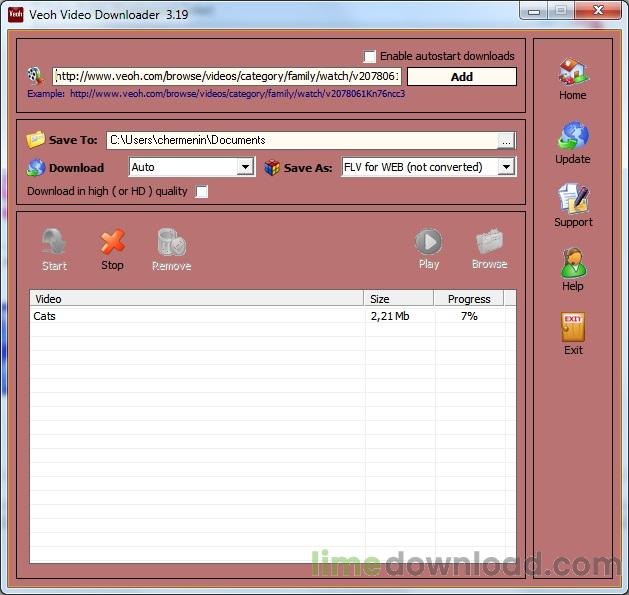This screenshot has width=629, height=595.
Task: Add the entered video URL
Action: (462, 77)
